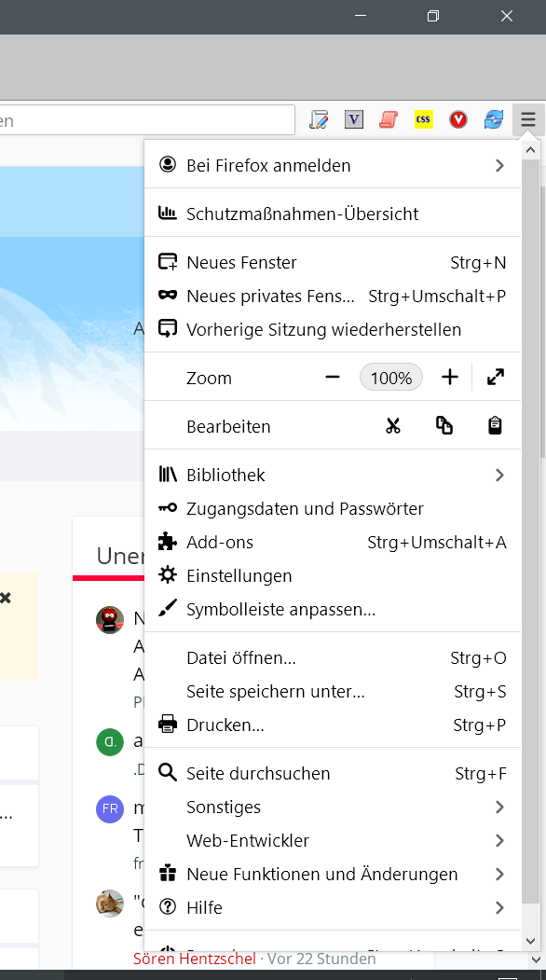
Task: Reset zoom via the 100% button
Action: [x=391, y=378]
